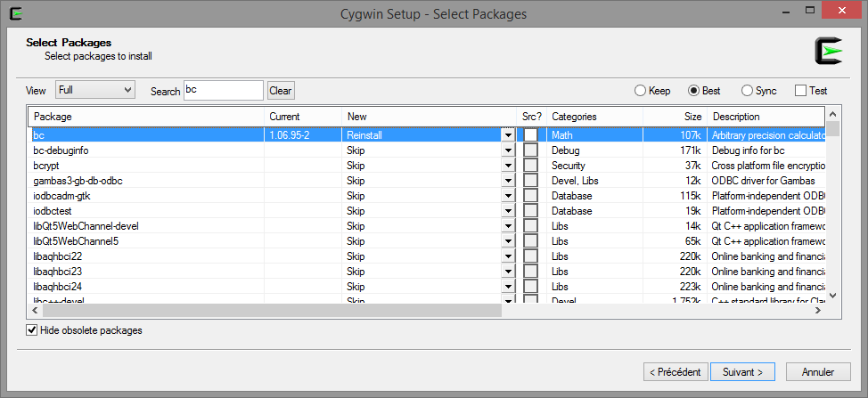Click the horizontal scrollbar left arrow
Image resolution: width=868 pixels, height=398 pixels.
click(x=36, y=311)
